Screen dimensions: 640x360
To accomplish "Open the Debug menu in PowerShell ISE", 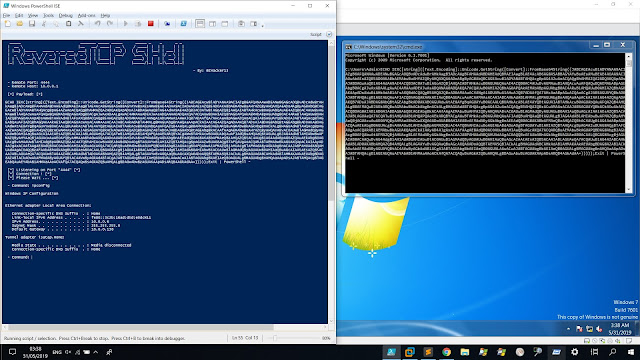I will click(x=65, y=15).
